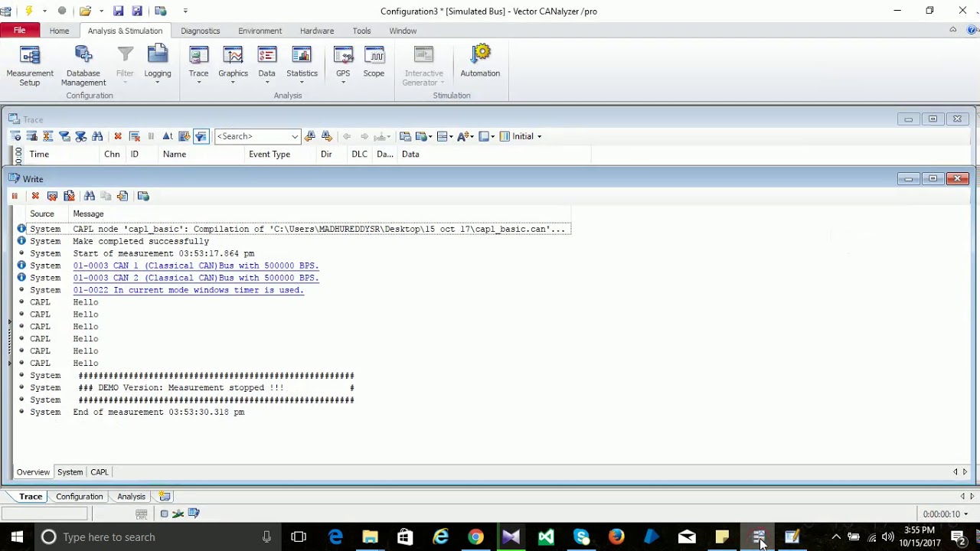Screen dimensions: 980x551
Task: Click find previous icon beside the Search box
Action: coord(310,136)
